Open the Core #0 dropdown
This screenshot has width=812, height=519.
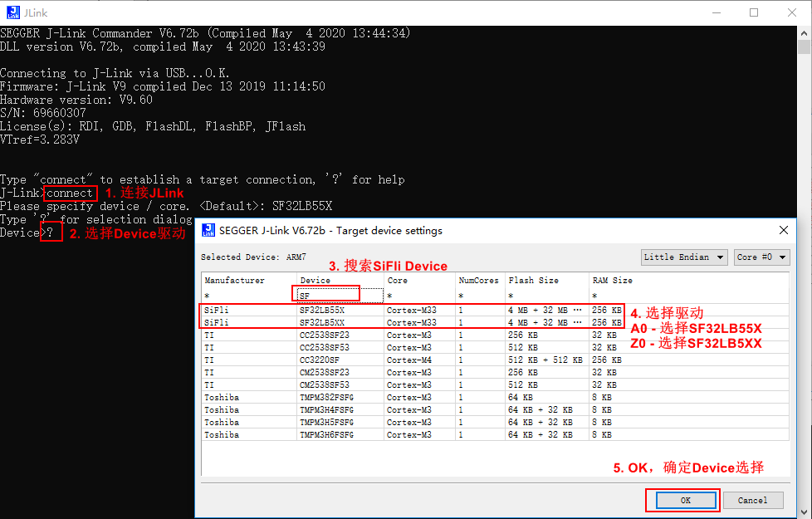(x=761, y=257)
